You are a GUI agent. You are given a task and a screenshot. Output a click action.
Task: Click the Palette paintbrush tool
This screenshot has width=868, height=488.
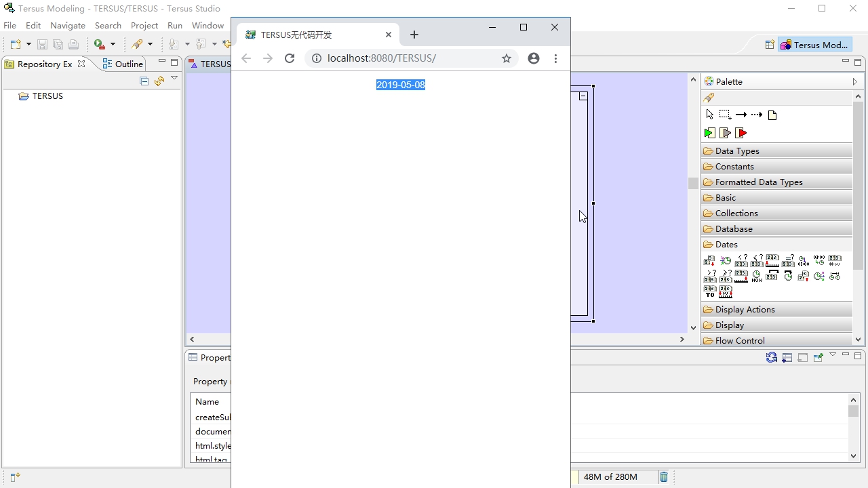709,98
